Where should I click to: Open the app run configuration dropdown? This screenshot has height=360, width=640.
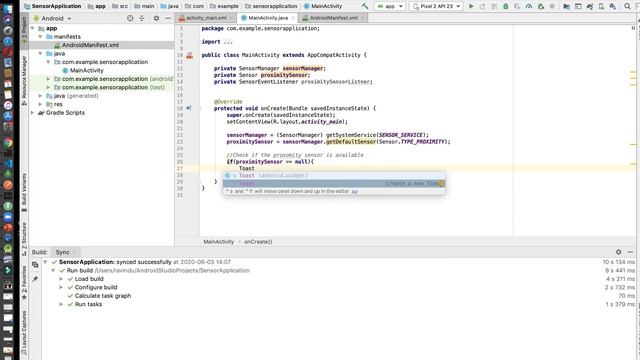coord(390,6)
